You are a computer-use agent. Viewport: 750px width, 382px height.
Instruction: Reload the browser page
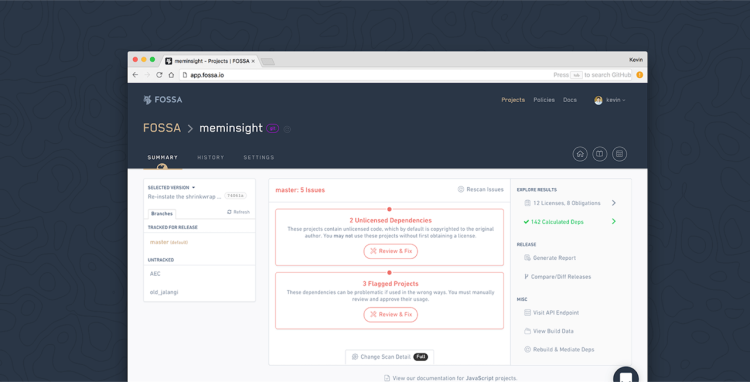tap(159, 75)
